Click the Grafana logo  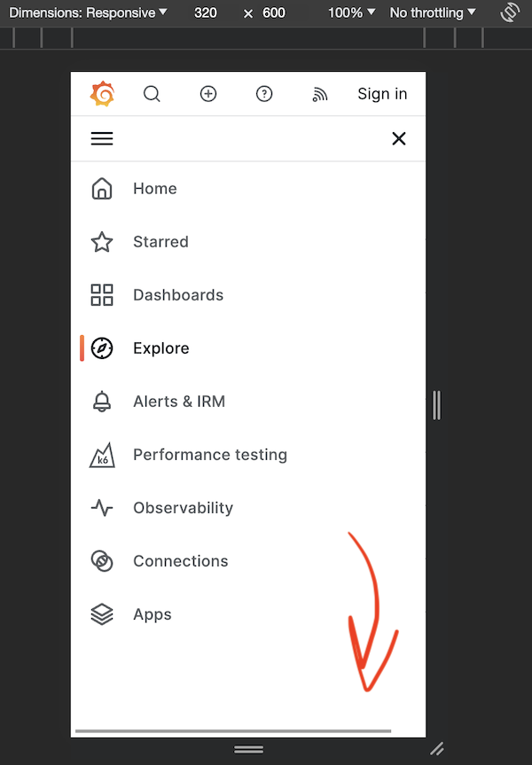pyautogui.click(x=102, y=93)
